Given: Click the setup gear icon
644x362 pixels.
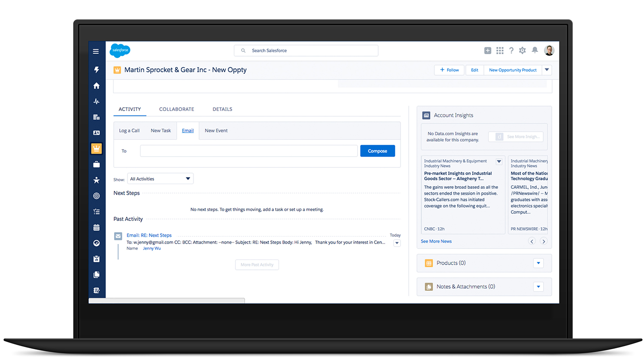Looking at the screenshot, I should [522, 51].
